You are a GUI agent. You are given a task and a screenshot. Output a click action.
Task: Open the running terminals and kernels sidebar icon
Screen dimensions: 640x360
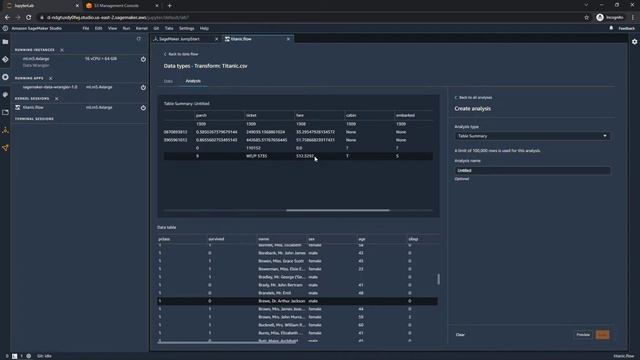pos(5,77)
